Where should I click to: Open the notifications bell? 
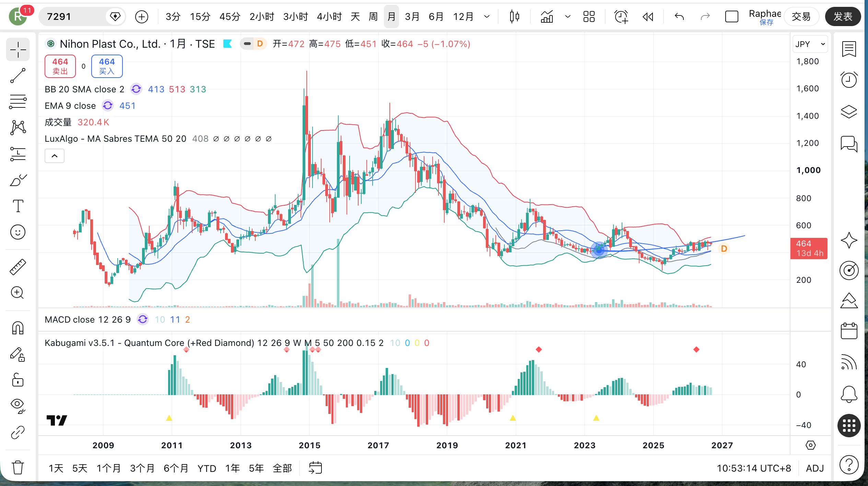click(x=849, y=394)
